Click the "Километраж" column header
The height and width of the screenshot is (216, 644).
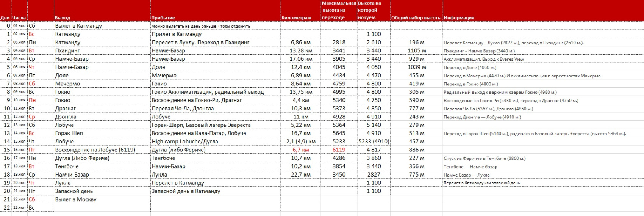click(x=297, y=18)
